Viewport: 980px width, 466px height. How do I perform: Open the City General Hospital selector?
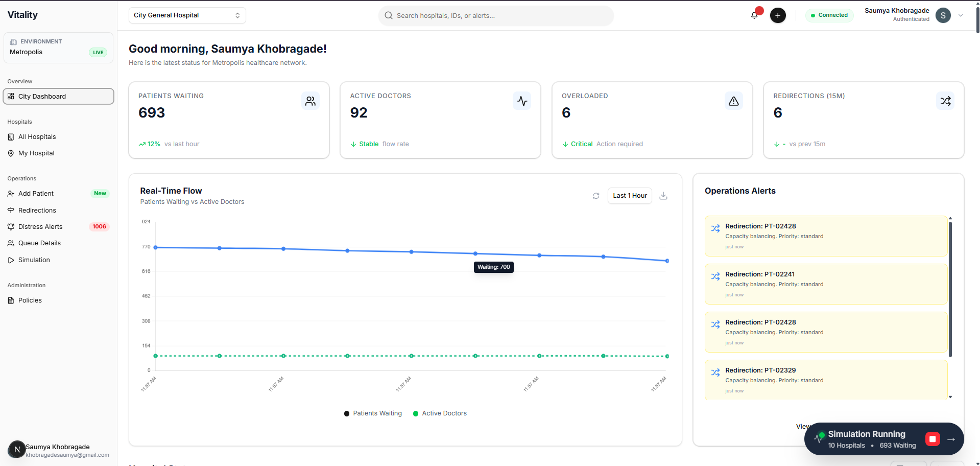point(187,15)
